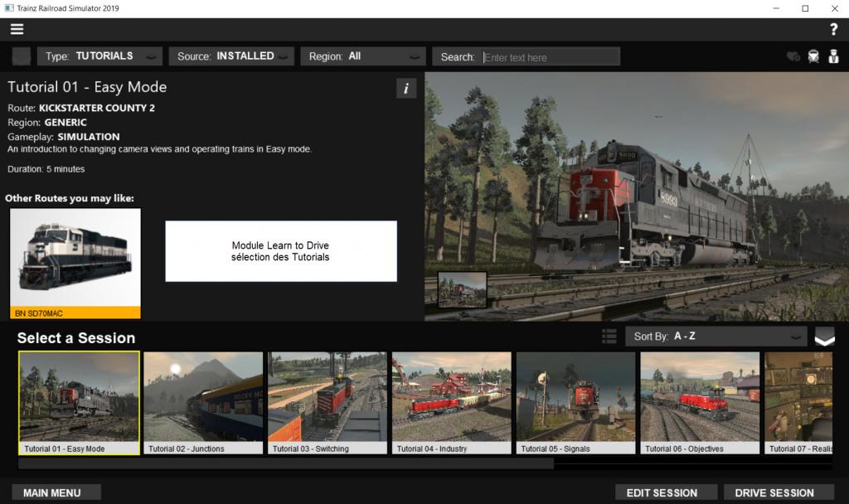Viewport: 849px width, 504px height.
Task: Select Tutorial 02 - Junctions session thumbnail
Action: coord(203,403)
